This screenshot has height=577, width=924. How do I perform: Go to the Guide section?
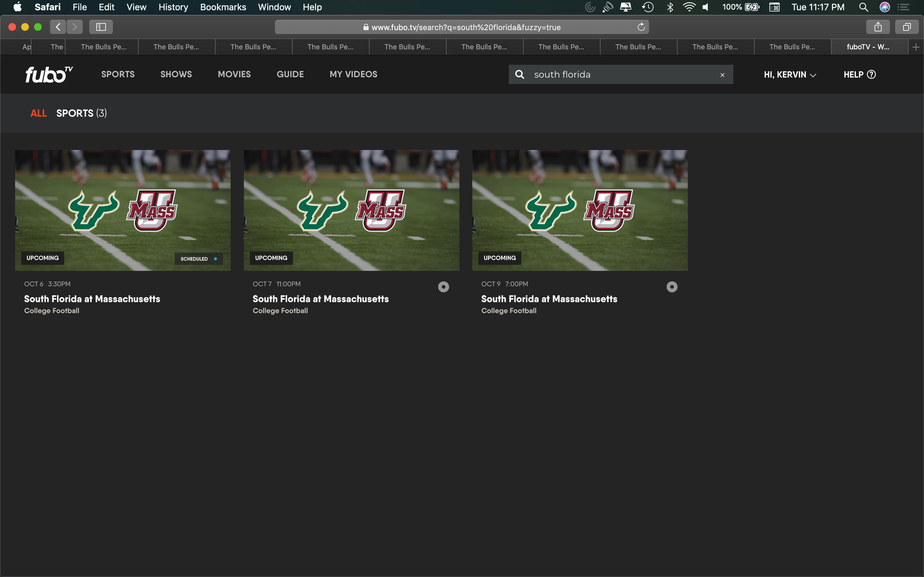pos(290,74)
